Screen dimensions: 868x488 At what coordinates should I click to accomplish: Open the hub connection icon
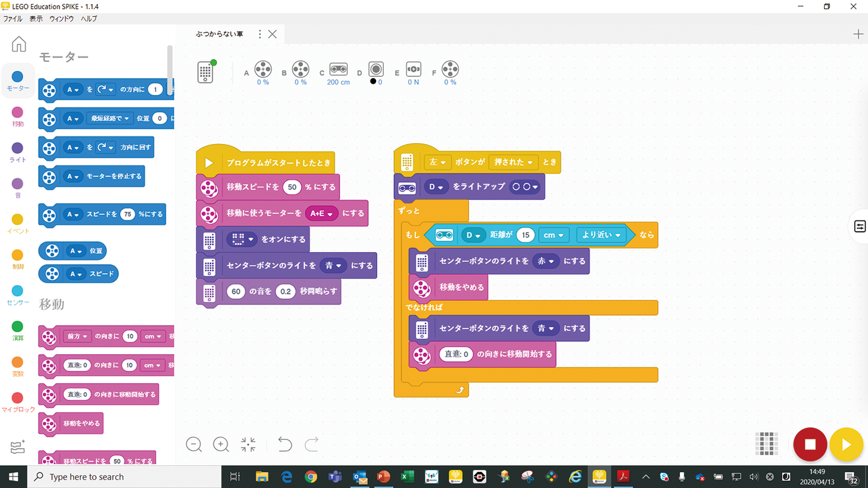coord(206,72)
